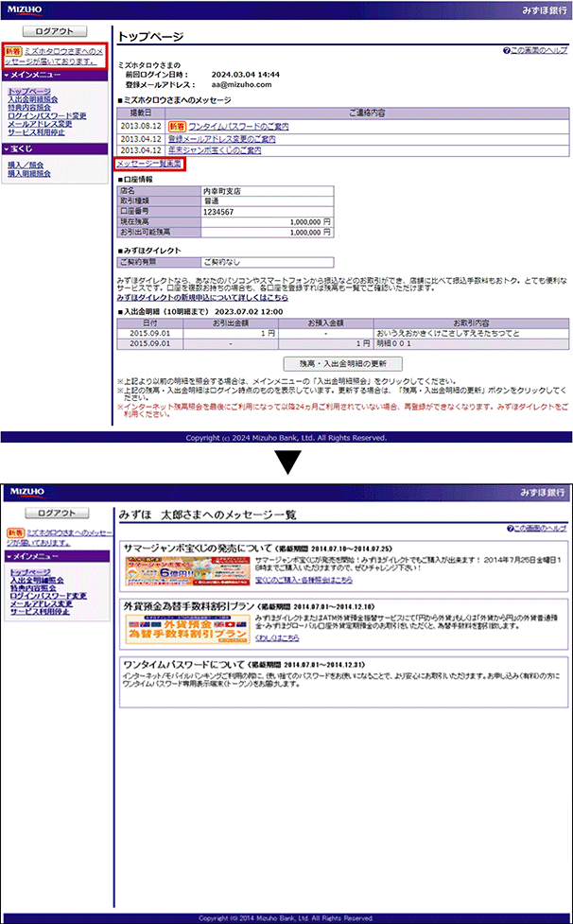573x924 pixels.
Task: Open ワンタイムパスワードのご案内 message
Action: [238, 126]
